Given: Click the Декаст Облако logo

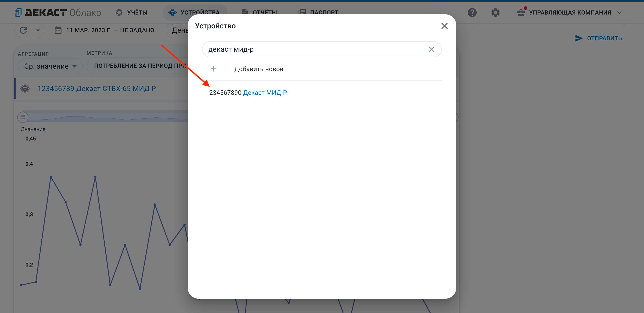Looking at the screenshot, I should pos(58,12).
